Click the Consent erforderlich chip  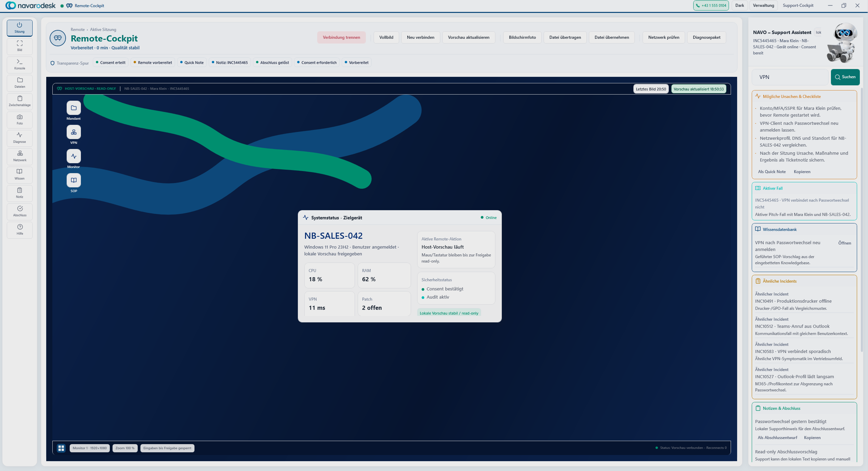(x=317, y=63)
